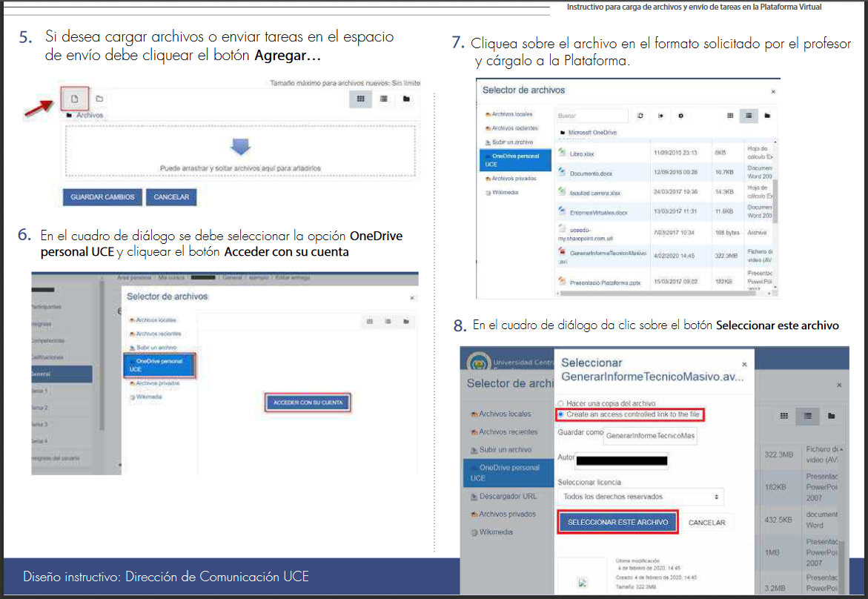Click CANCELAR next to GUARDAR CAMBIOS
The image size is (868, 599).
[171, 197]
